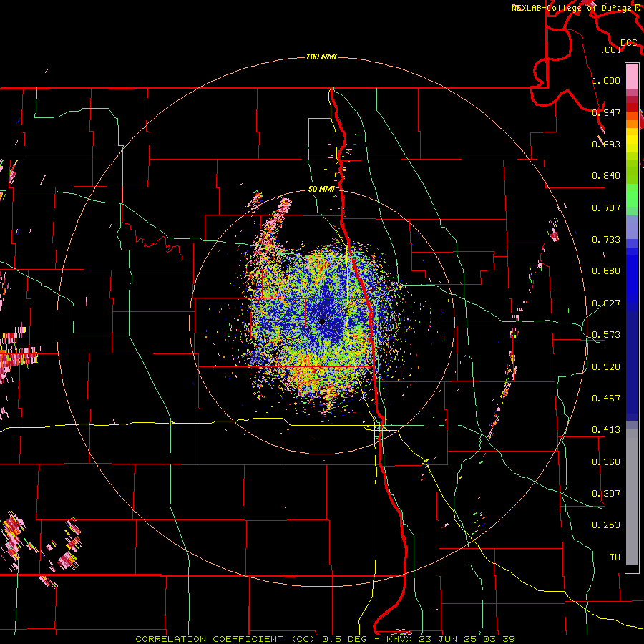Click the 0.733 legend value
This screenshot has height=644, width=644.
[606, 239]
